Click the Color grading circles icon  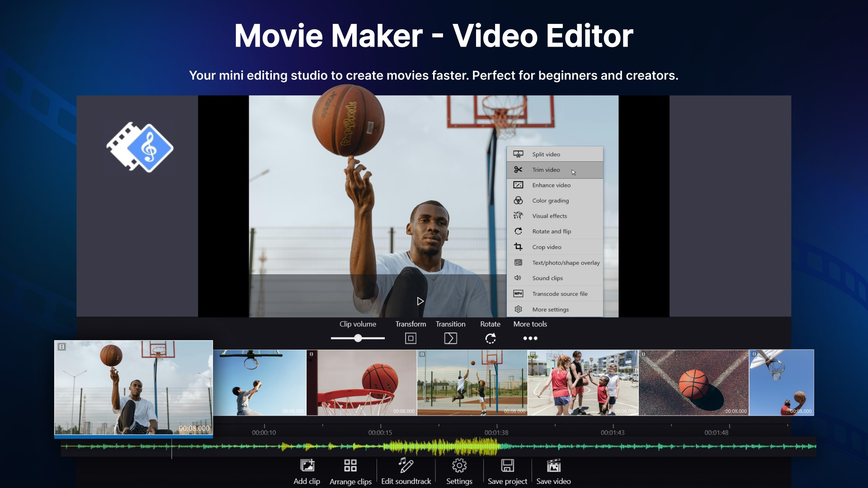pos(518,200)
